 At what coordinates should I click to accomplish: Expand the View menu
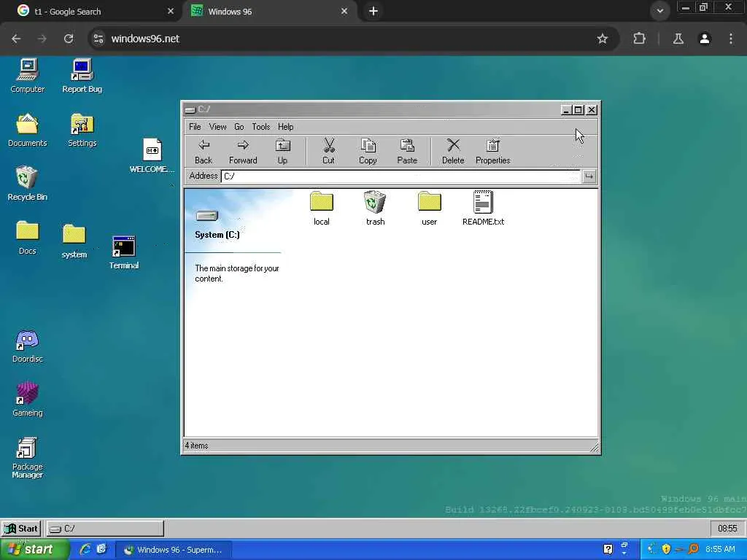(x=217, y=127)
